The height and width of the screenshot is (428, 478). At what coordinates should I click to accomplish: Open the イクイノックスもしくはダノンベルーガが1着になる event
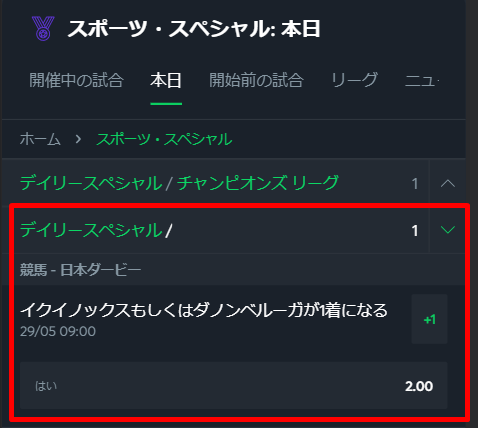point(204,310)
